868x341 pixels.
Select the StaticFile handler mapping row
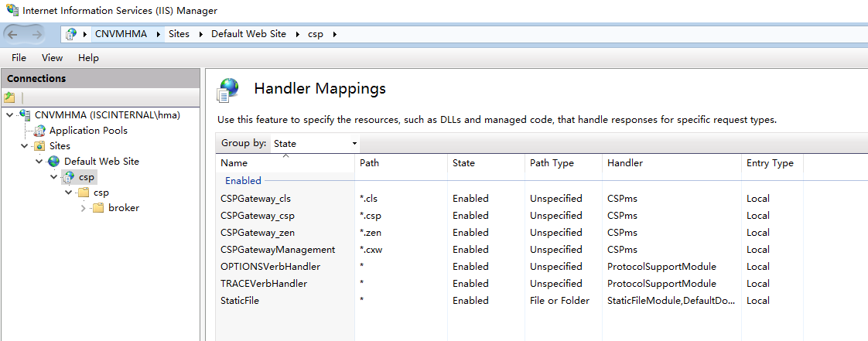(x=240, y=301)
